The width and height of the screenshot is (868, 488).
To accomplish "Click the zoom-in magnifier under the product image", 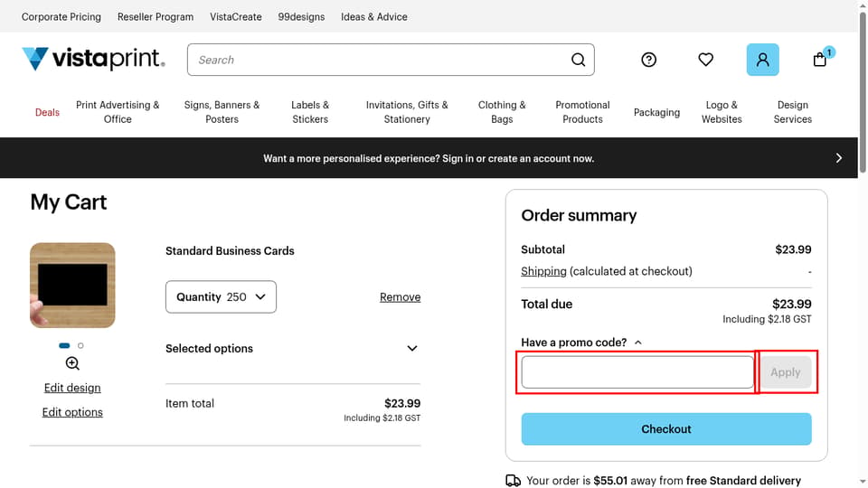I will click(x=72, y=363).
